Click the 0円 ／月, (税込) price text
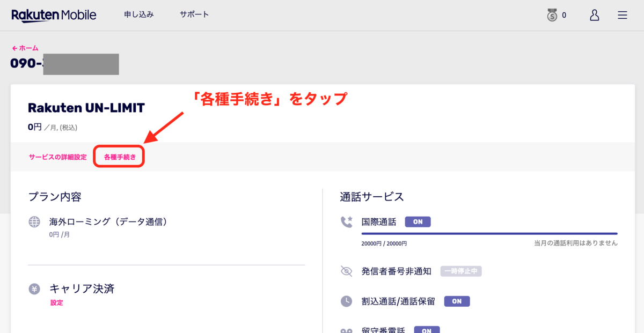644x333 pixels. [53, 127]
